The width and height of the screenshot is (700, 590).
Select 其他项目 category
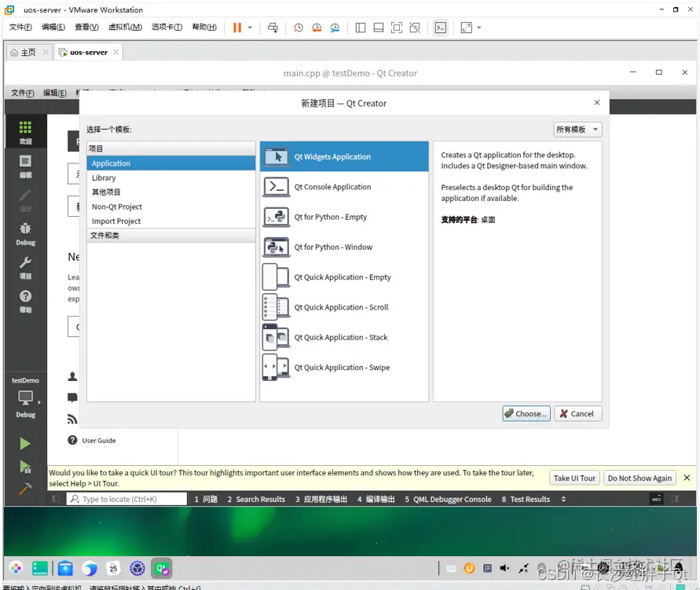click(x=171, y=192)
